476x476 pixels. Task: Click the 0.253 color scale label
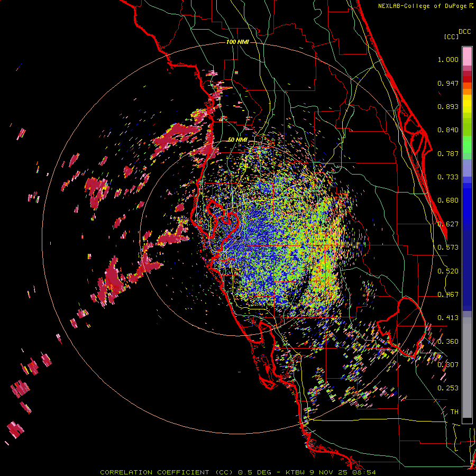[x=448, y=388]
